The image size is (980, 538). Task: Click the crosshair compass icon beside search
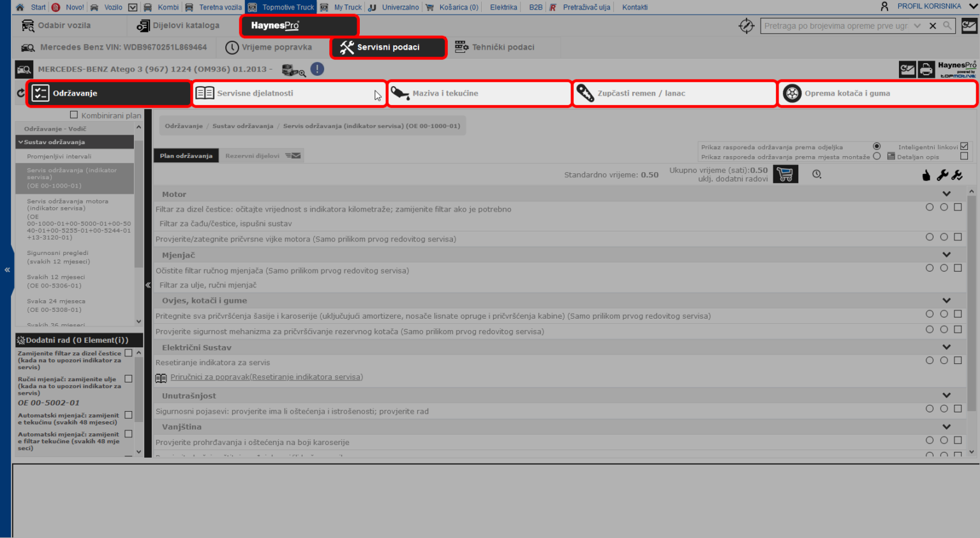point(746,26)
